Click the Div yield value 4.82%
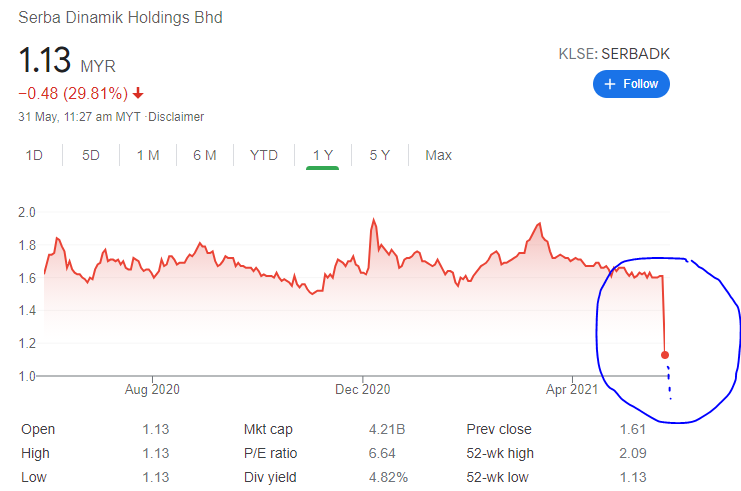The height and width of the screenshot is (491, 741). [388, 477]
